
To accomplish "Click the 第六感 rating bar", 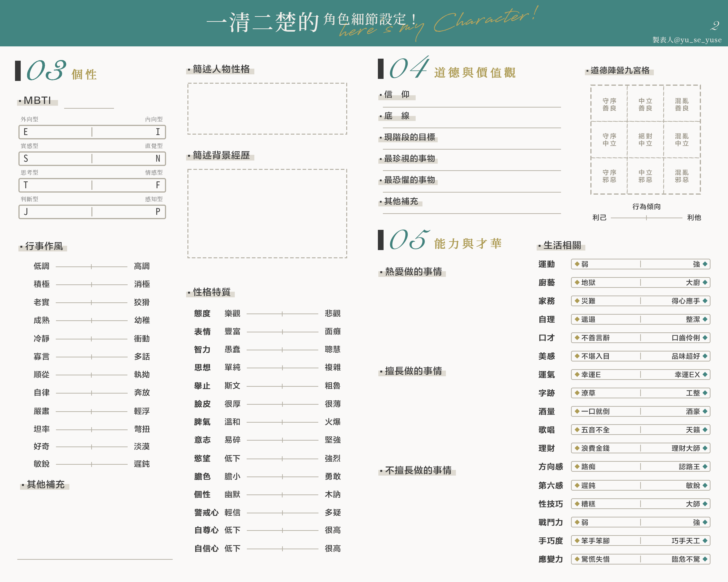I will click(641, 486).
